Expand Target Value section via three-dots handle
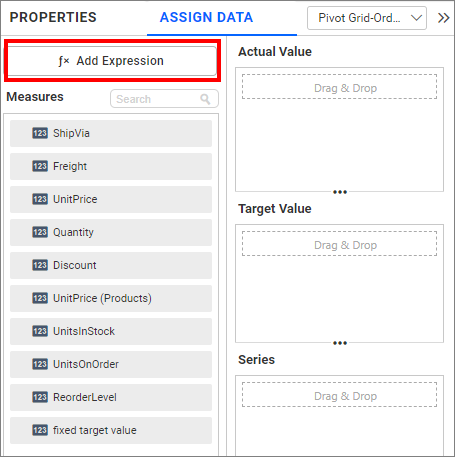This screenshot has width=455, height=457. pyautogui.click(x=340, y=343)
